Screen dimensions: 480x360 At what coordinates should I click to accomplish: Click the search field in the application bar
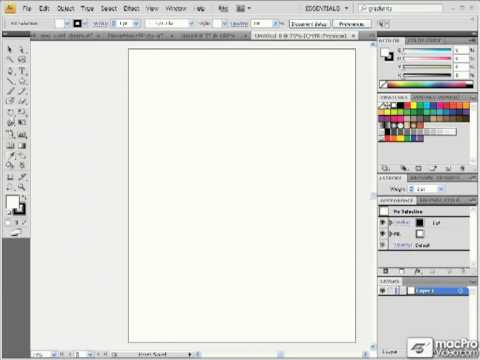401,8
